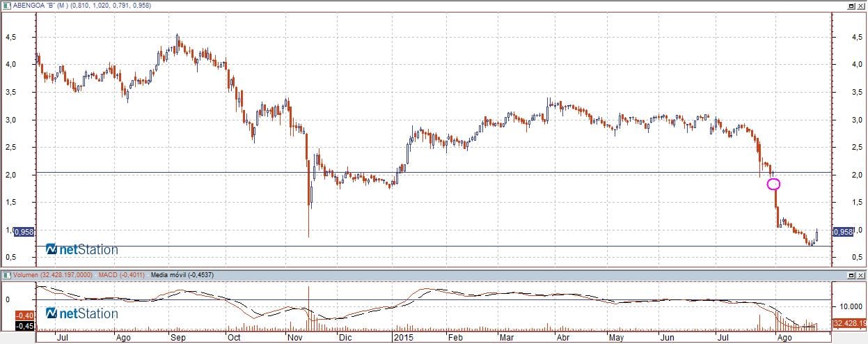Click the 0,958 price tag on left axis
Image resolution: width=868 pixels, height=344 pixels.
(x=24, y=232)
